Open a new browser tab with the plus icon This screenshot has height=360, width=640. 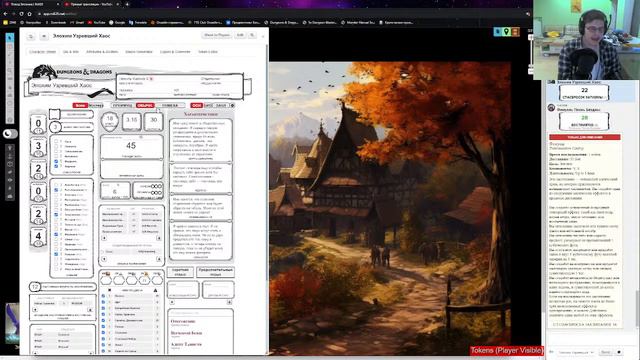click(127, 4)
